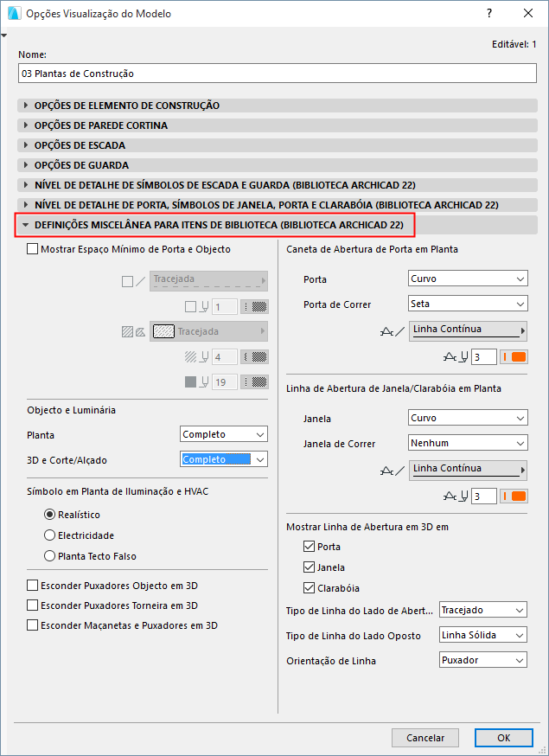This screenshot has height=756, width=549.
Task: Expand Opções de Guarda panel
Action: [x=278, y=165]
